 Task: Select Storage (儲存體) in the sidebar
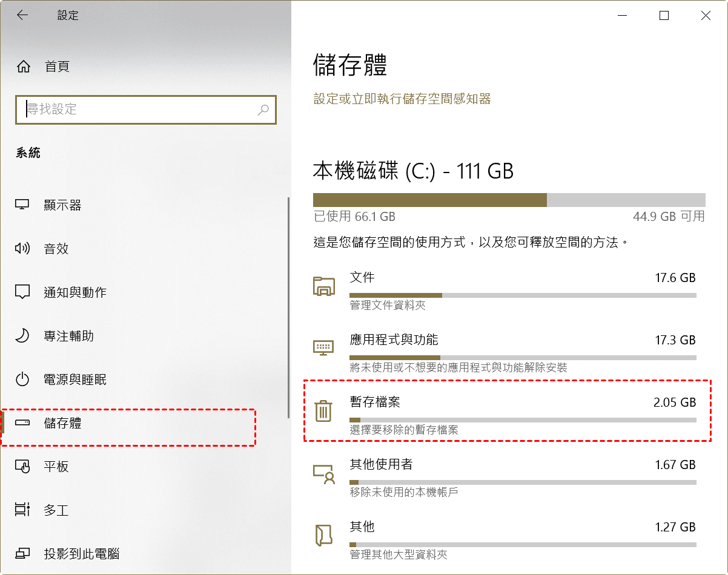tap(63, 423)
